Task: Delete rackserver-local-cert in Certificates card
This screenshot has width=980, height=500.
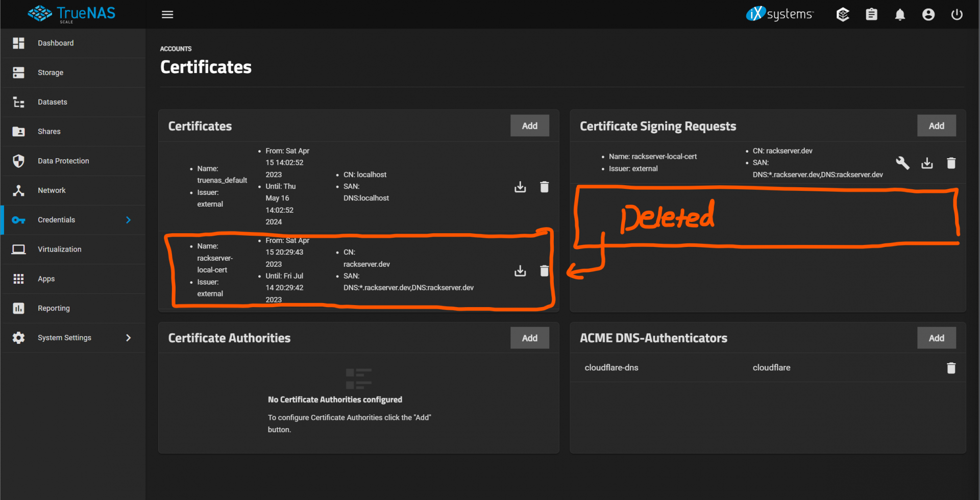Action: point(545,270)
